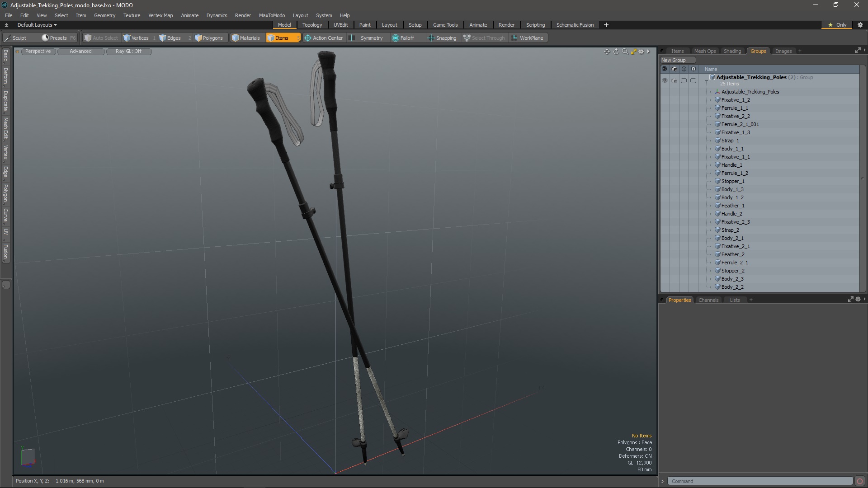Open the layout settings gear at top right
868x488 pixels.
point(860,25)
